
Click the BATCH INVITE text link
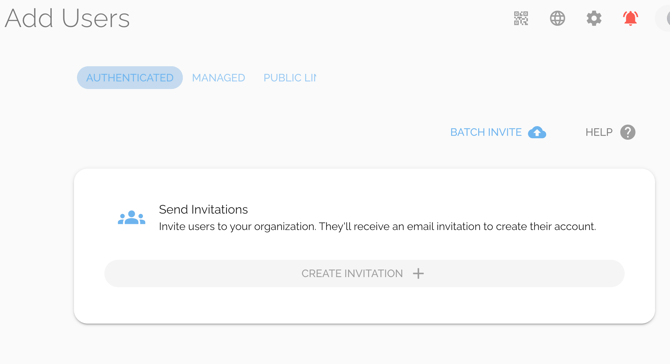[x=486, y=132]
